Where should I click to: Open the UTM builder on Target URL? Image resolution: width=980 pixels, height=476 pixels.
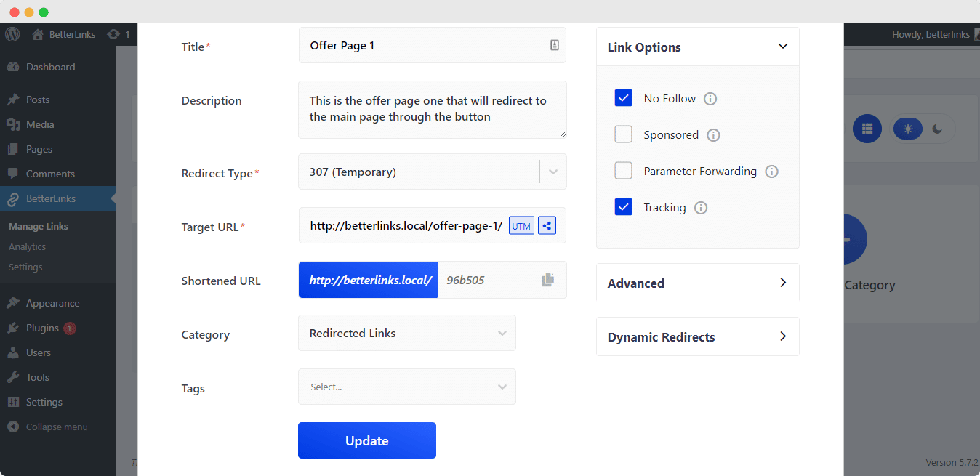[521, 225]
